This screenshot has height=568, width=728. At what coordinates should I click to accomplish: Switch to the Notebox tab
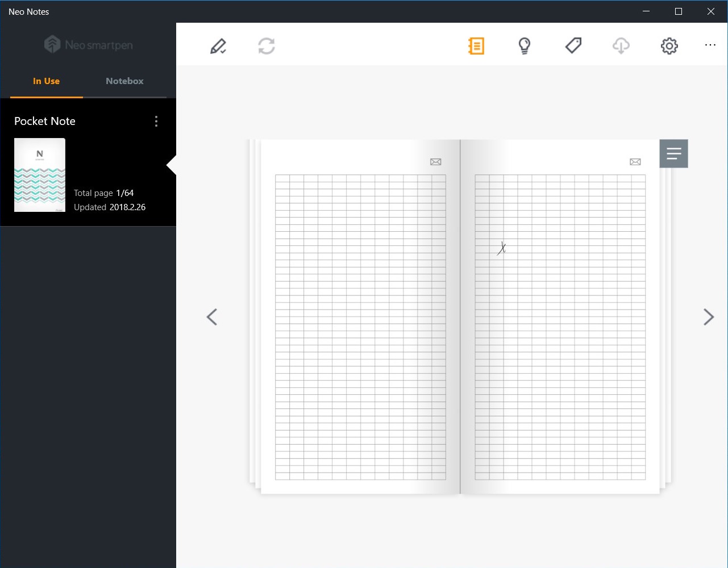point(124,81)
